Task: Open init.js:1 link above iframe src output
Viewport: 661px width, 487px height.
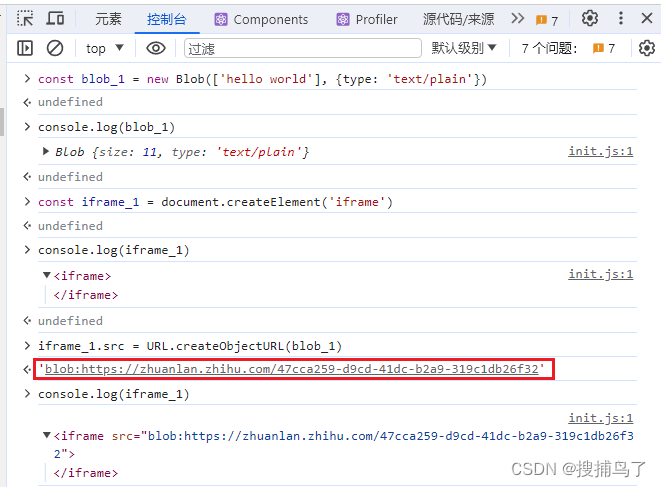Action: (x=601, y=418)
